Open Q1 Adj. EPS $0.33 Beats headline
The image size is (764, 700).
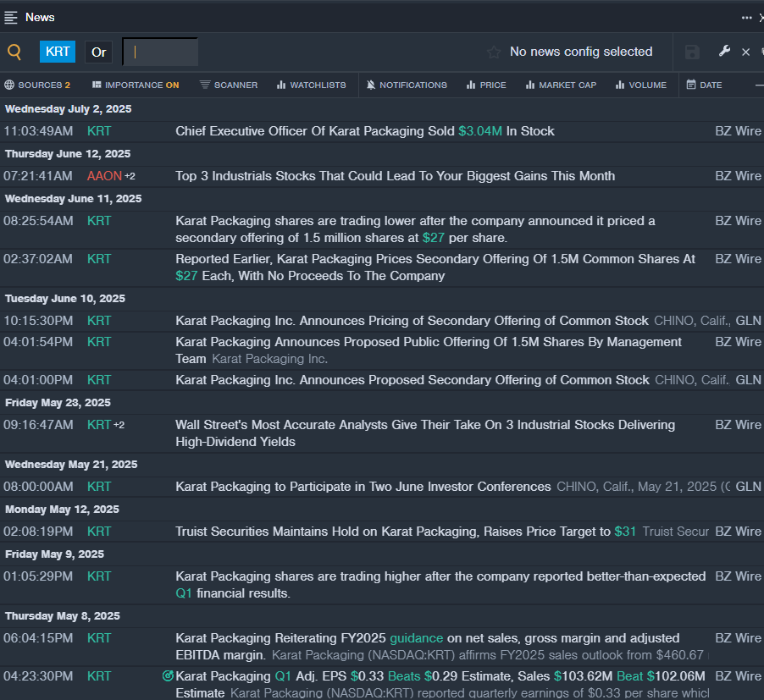tap(440, 685)
